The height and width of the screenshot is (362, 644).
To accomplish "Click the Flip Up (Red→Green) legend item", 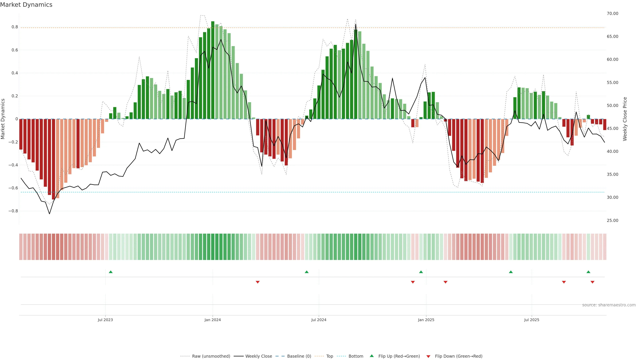I will click(399, 356).
